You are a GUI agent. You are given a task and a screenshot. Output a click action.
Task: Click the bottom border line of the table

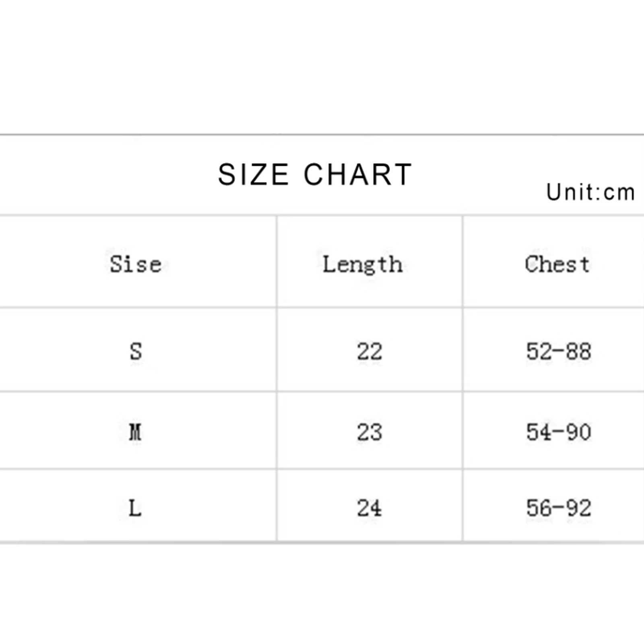pos(322,543)
